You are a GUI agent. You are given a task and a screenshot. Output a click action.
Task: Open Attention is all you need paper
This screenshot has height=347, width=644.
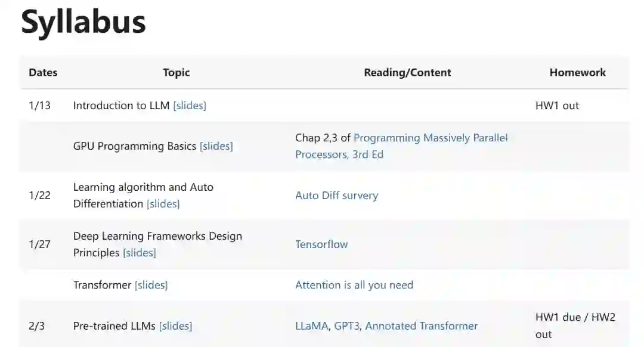[354, 285]
